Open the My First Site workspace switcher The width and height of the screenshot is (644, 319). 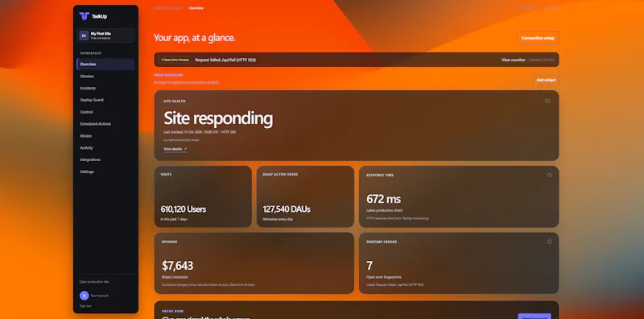coord(105,35)
